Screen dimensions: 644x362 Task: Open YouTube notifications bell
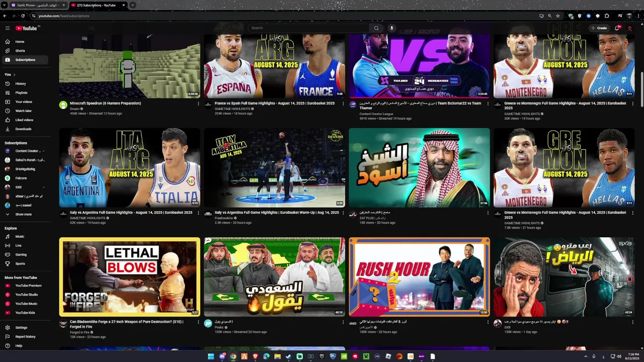[617, 28]
